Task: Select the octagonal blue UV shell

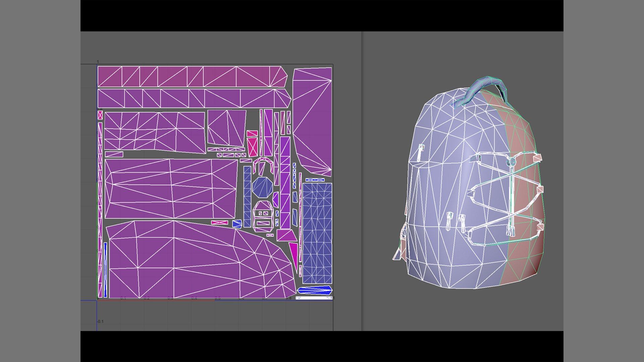Action: 263,187
